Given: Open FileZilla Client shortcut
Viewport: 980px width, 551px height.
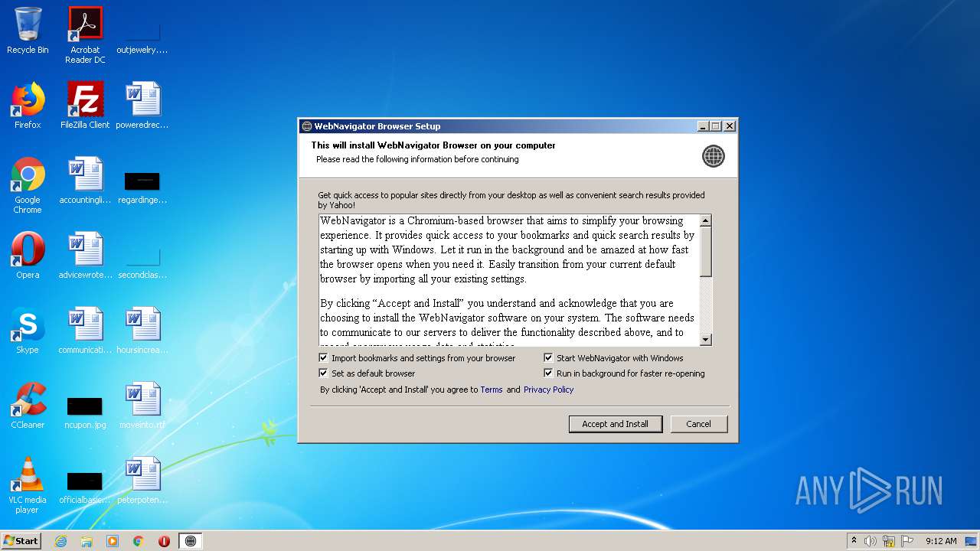Looking at the screenshot, I should tap(85, 106).
